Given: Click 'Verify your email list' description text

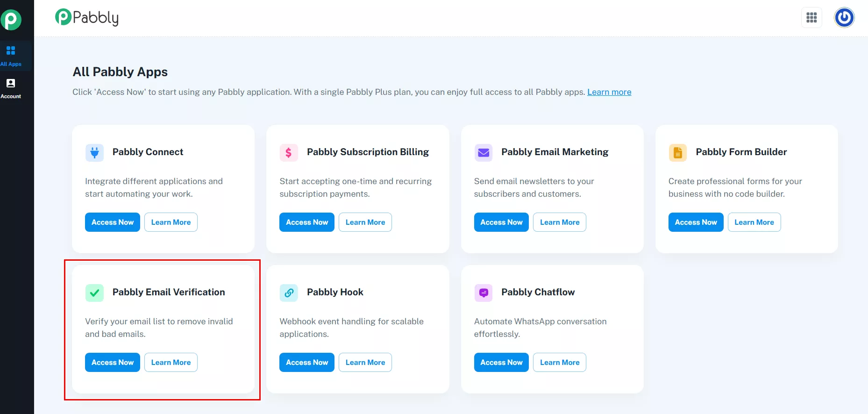Looking at the screenshot, I should 159,328.
